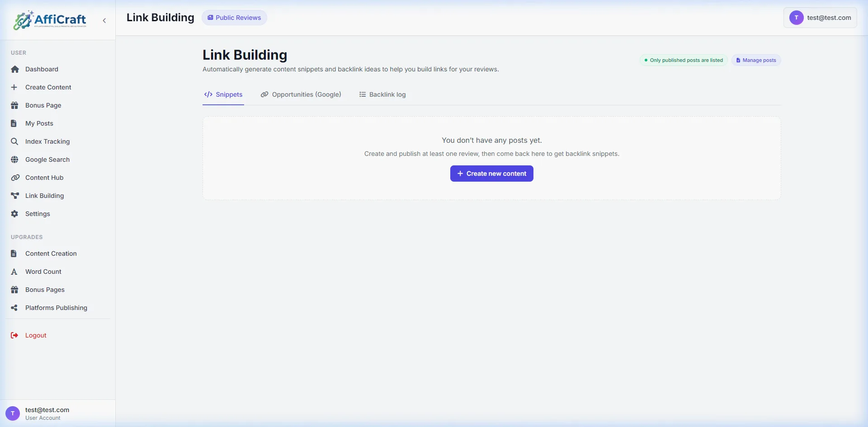Open Google Search via its globe icon
This screenshot has width=868, height=427.
[15, 159]
